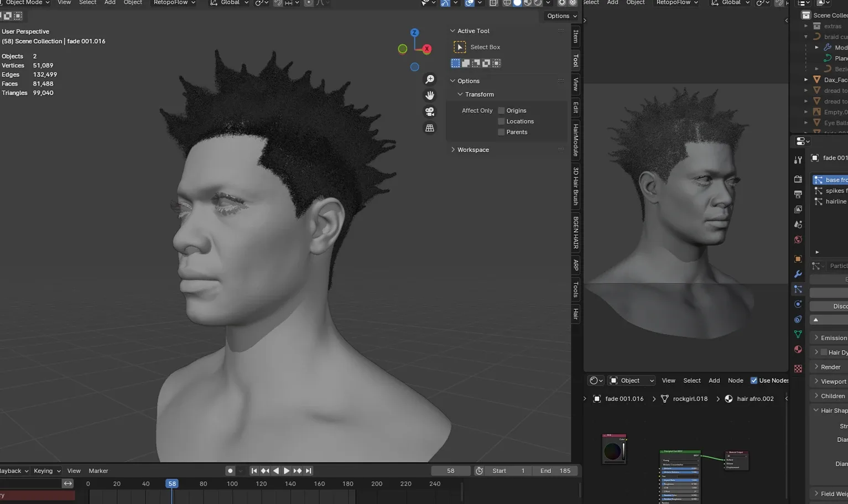Click the zoom magnifier viewport icon
Viewport: 848px width, 504px height.
click(429, 80)
